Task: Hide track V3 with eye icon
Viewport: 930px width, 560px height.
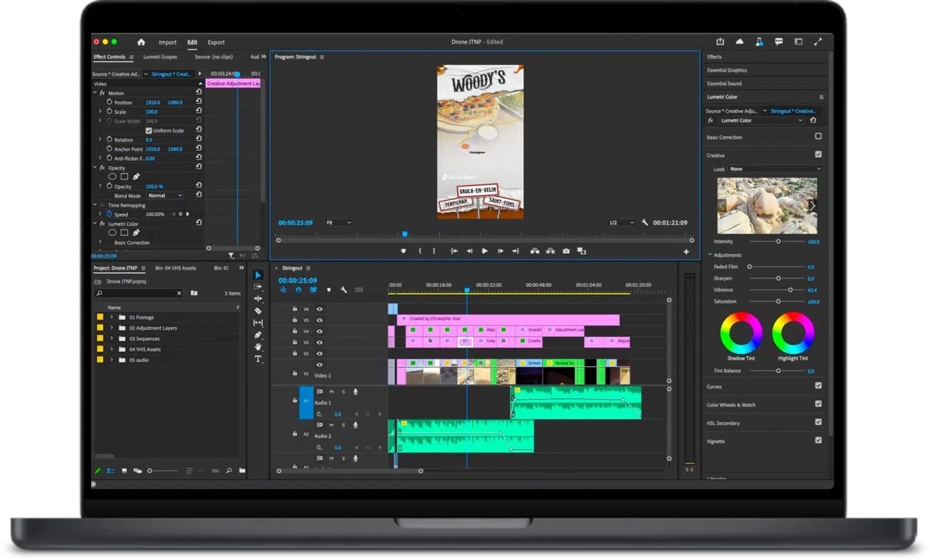Action: tap(320, 343)
